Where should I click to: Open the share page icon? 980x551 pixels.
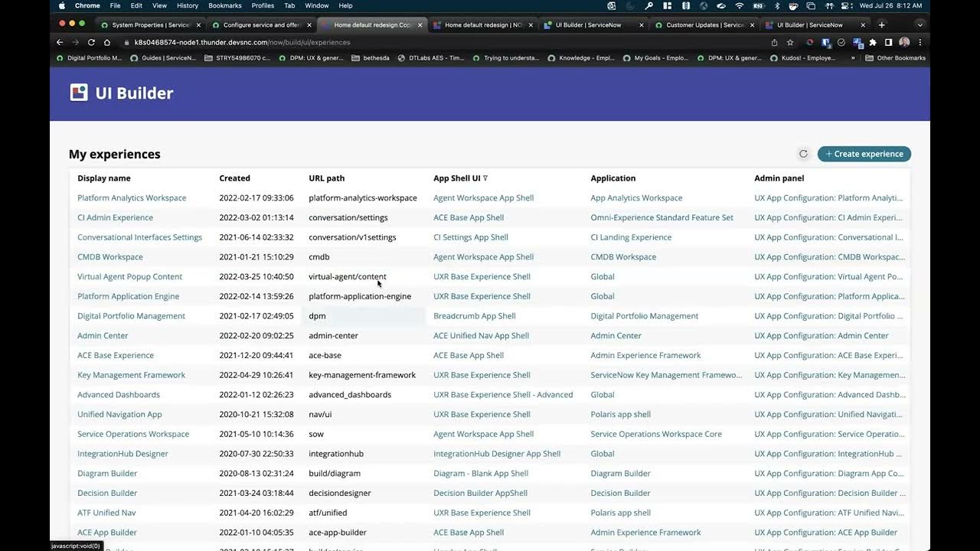click(x=774, y=42)
